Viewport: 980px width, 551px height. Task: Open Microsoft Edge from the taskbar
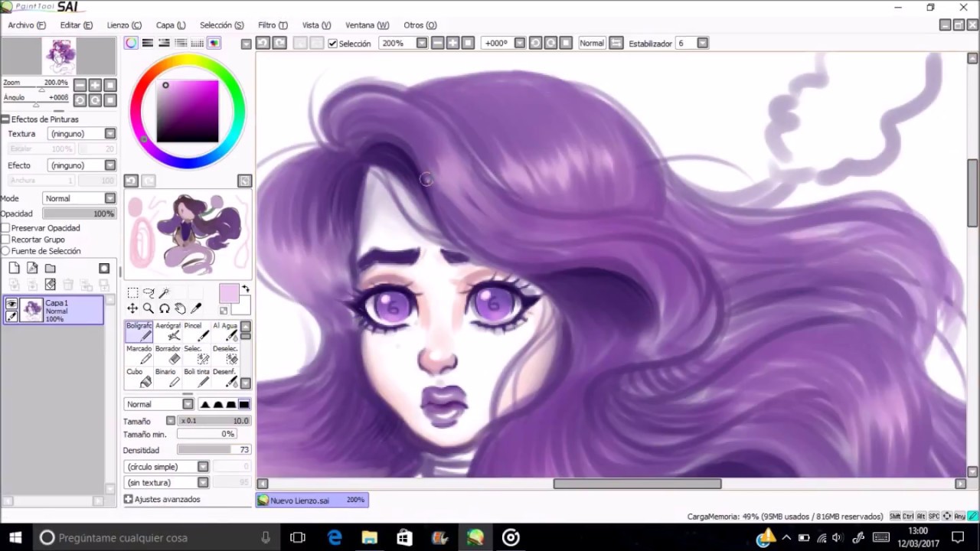tap(335, 538)
